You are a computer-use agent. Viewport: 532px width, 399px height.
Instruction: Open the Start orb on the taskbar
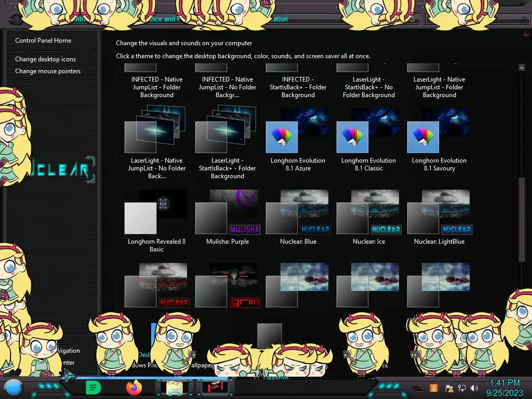[14, 388]
